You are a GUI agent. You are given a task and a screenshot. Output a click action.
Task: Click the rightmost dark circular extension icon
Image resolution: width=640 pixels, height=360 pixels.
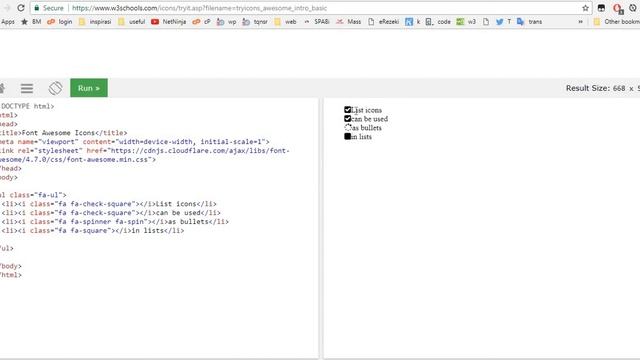pos(633,8)
